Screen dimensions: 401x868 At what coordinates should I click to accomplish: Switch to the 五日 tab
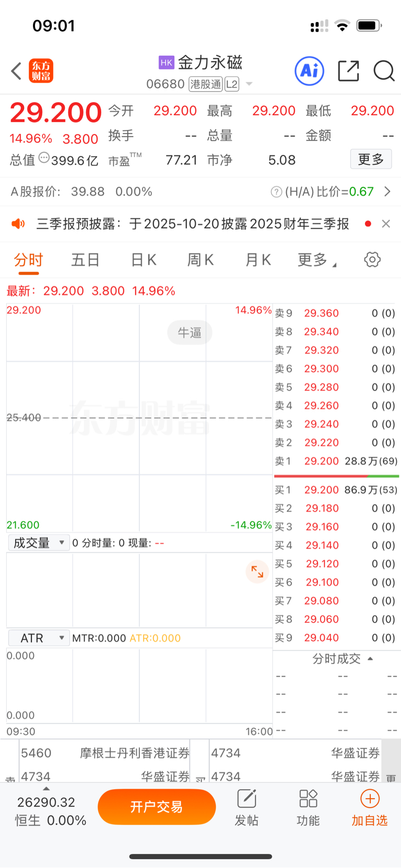(86, 260)
